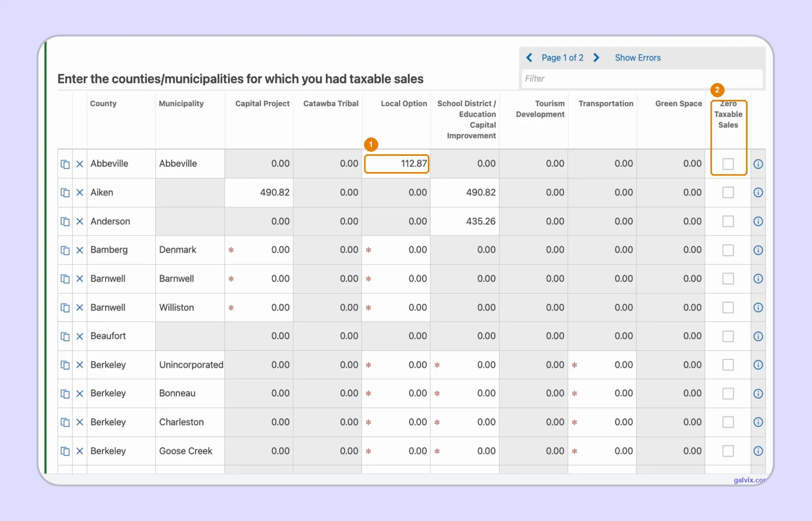Show info for Berkeley Charleston row

pyautogui.click(x=758, y=422)
